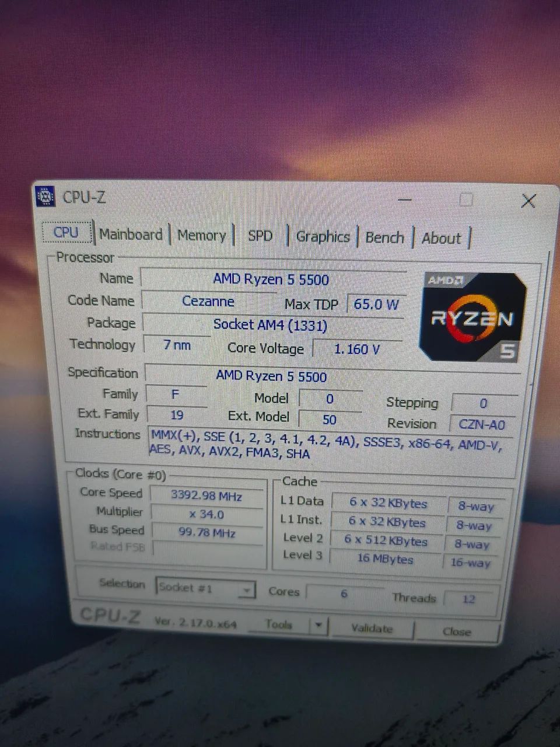Click the AMD Ryzen 5 logo badge

(473, 317)
